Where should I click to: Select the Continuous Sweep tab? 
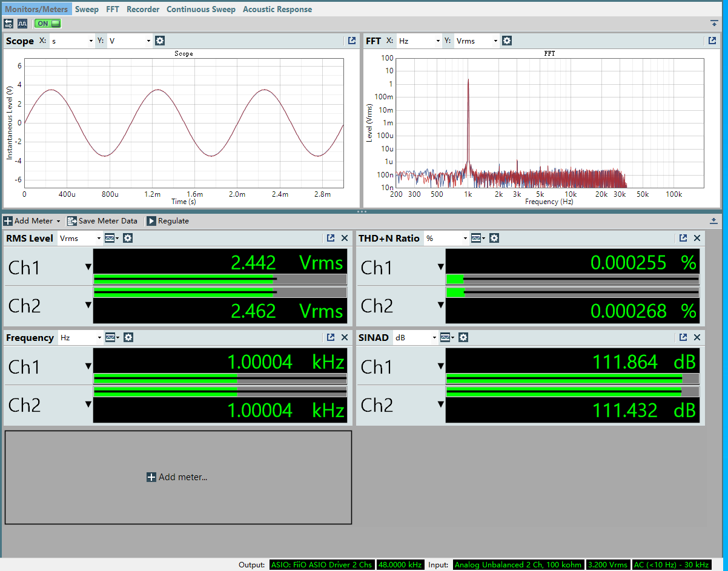tap(201, 9)
